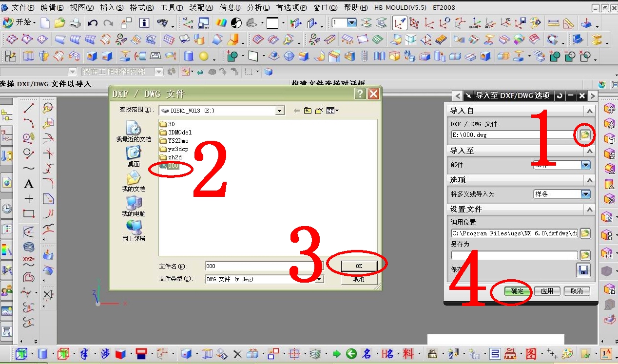
Task: Click 确定 in import options panel
Action: point(517,291)
